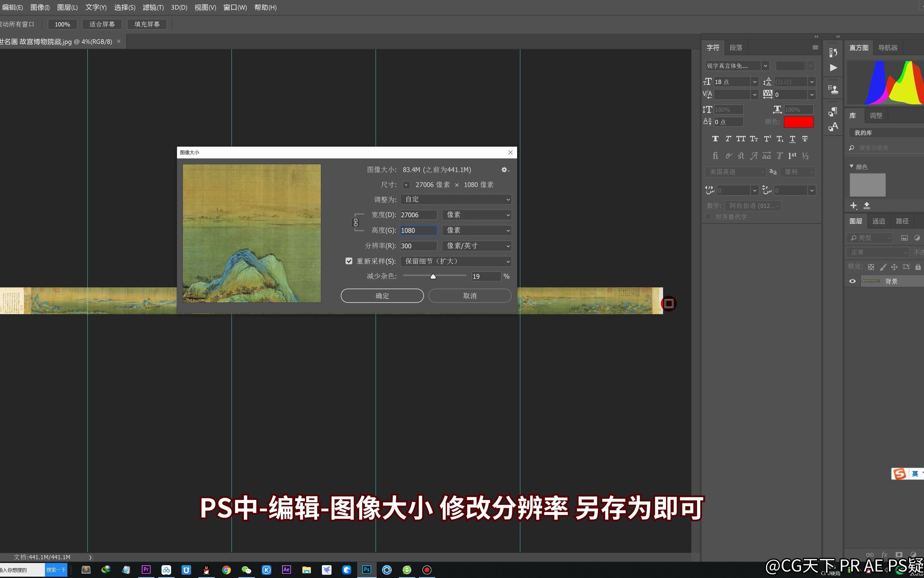Open the 窗口(W) menu
924x578 pixels.
coord(235,7)
